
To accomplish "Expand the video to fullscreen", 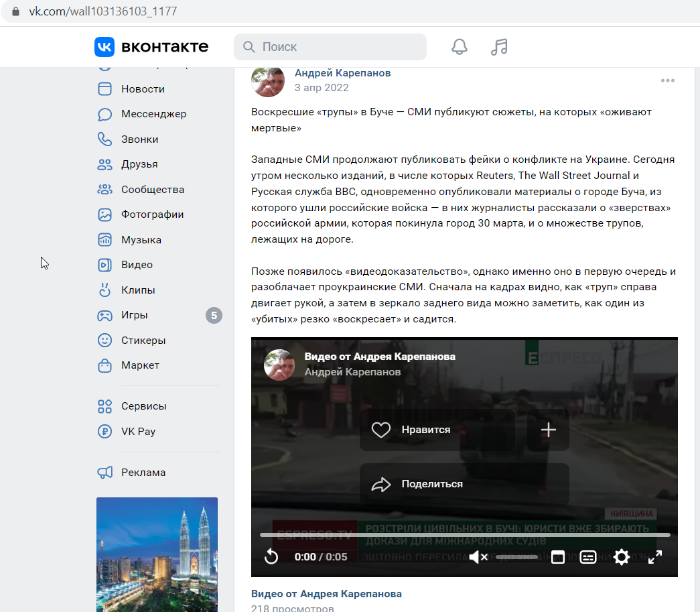I will click(655, 557).
